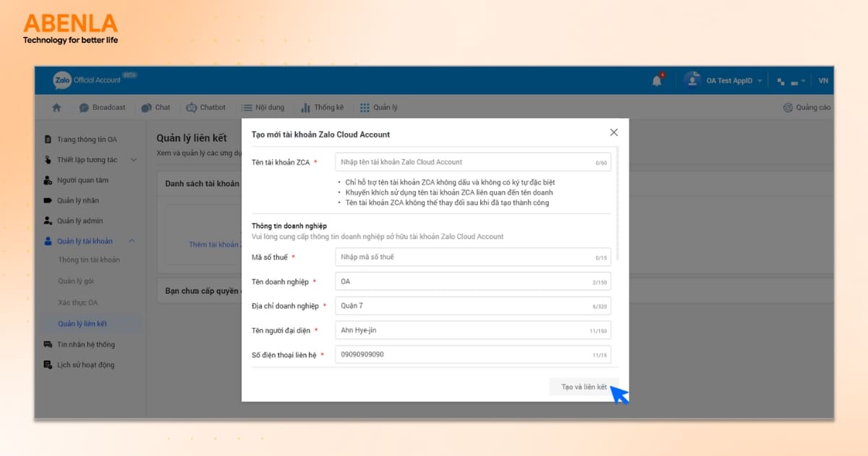Screen dimensions: 868x456
Task: Click the Trang thông tin OA document icon
Action: pos(48,140)
